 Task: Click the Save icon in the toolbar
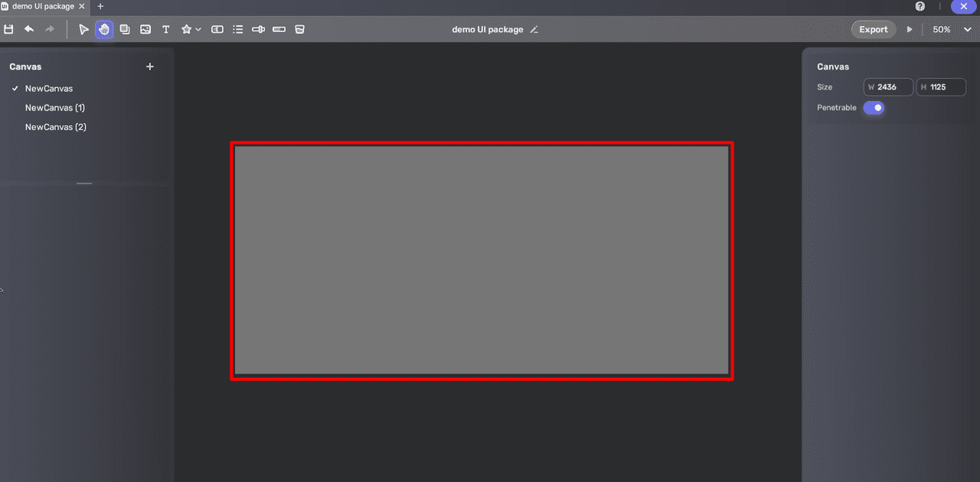[x=9, y=30]
